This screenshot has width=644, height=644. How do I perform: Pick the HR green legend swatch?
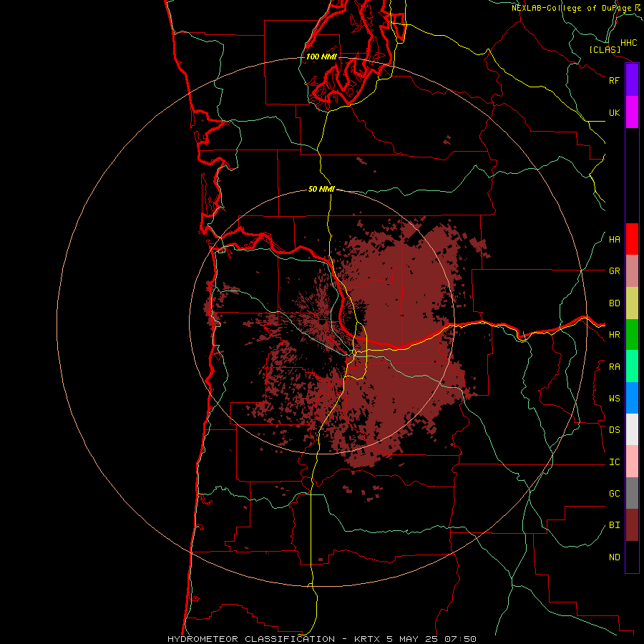point(632,335)
